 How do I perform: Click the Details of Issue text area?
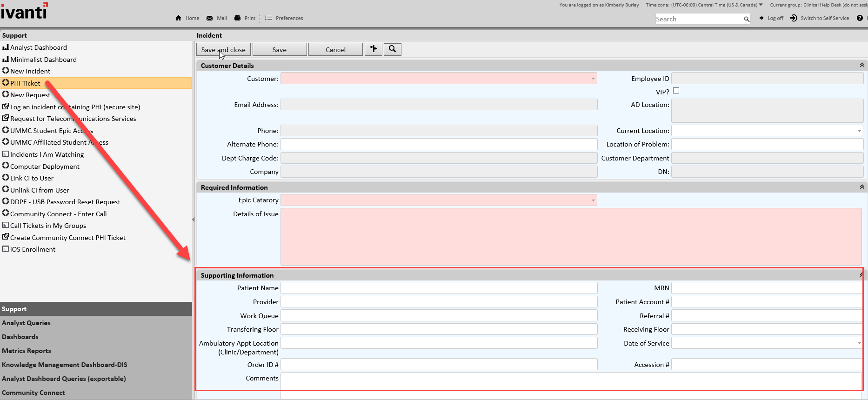pos(571,237)
